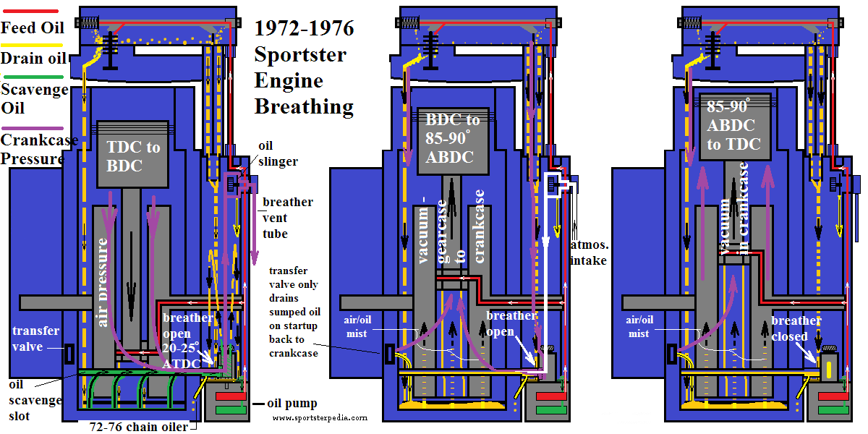Click the "breather closed" text
This screenshot has height=434, width=868.
click(796, 328)
